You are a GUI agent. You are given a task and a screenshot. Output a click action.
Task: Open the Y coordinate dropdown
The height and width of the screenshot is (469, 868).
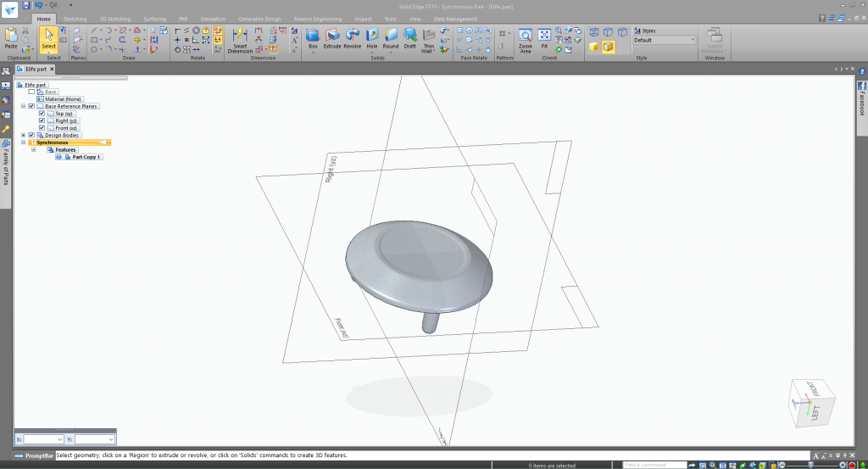pos(111,439)
